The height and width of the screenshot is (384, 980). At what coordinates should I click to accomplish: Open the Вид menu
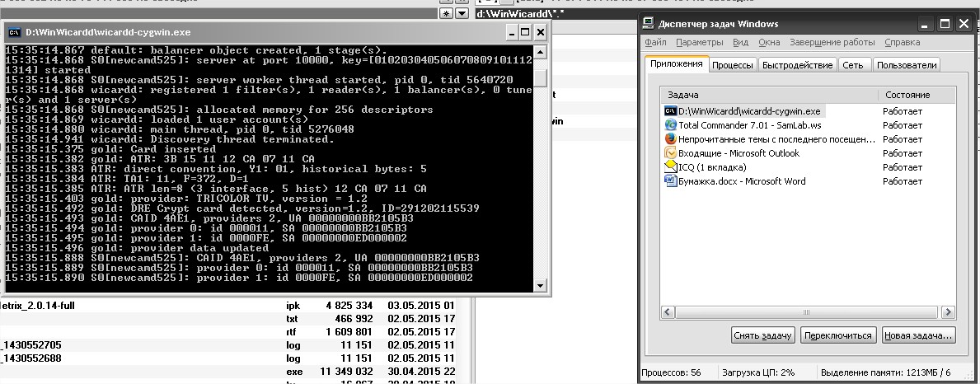click(741, 43)
